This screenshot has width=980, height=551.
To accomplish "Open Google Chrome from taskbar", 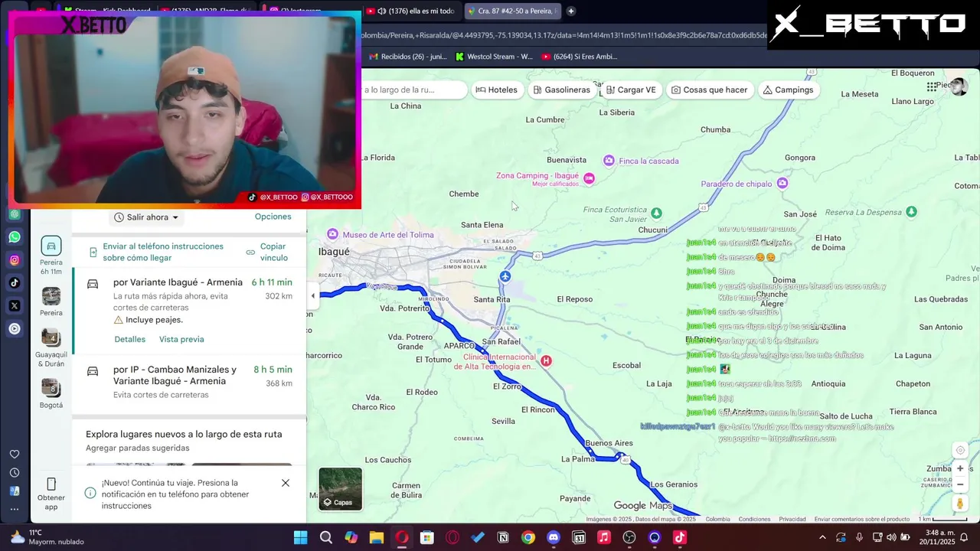I will (x=528, y=537).
